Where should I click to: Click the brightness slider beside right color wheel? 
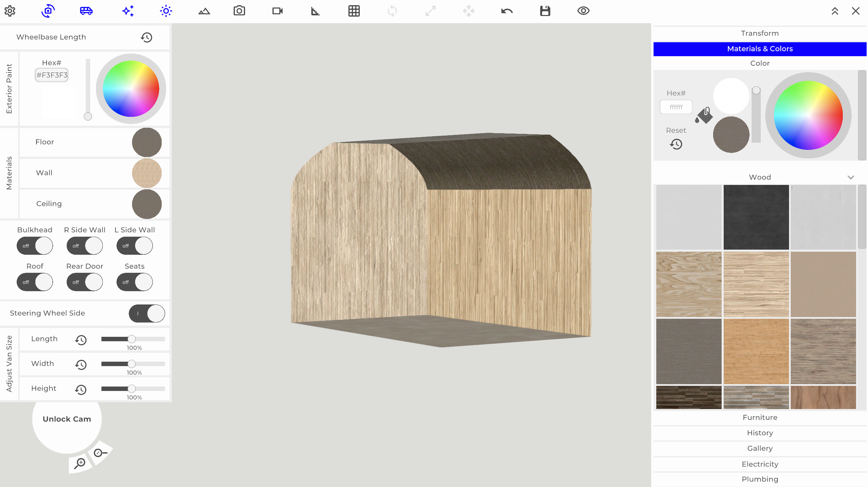(756, 115)
